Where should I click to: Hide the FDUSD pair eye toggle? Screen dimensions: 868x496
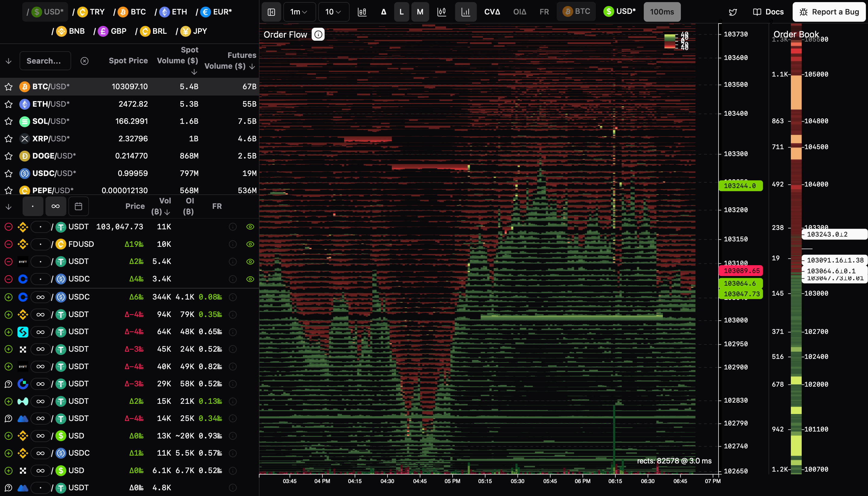(250, 244)
